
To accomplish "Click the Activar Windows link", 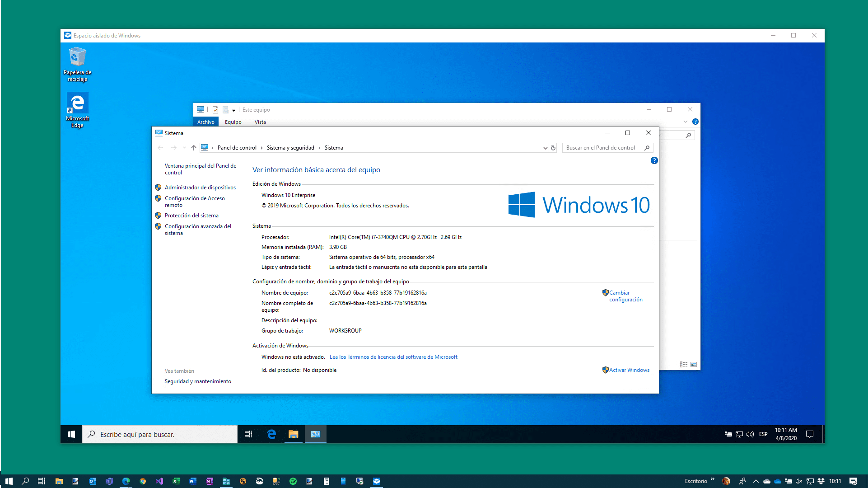I will tap(629, 370).
